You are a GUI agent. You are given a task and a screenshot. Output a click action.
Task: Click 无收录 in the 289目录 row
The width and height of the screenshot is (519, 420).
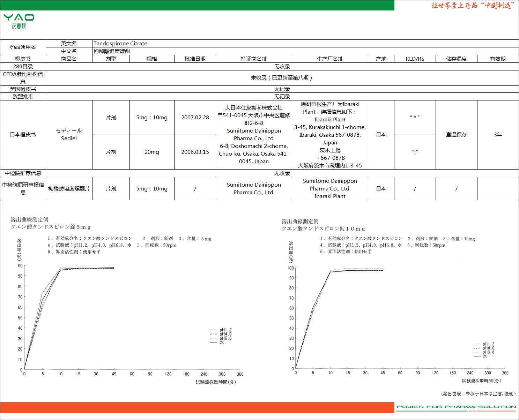coord(282,67)
